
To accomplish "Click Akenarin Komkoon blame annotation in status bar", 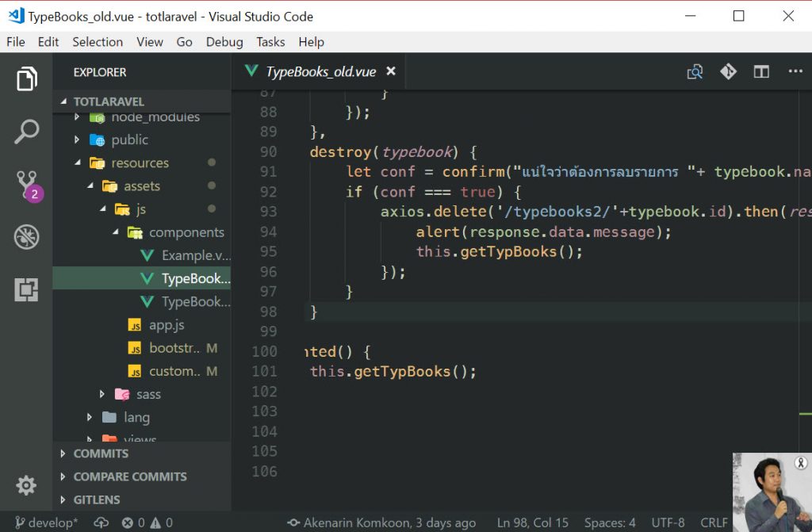I will click(x=382, y=522).
